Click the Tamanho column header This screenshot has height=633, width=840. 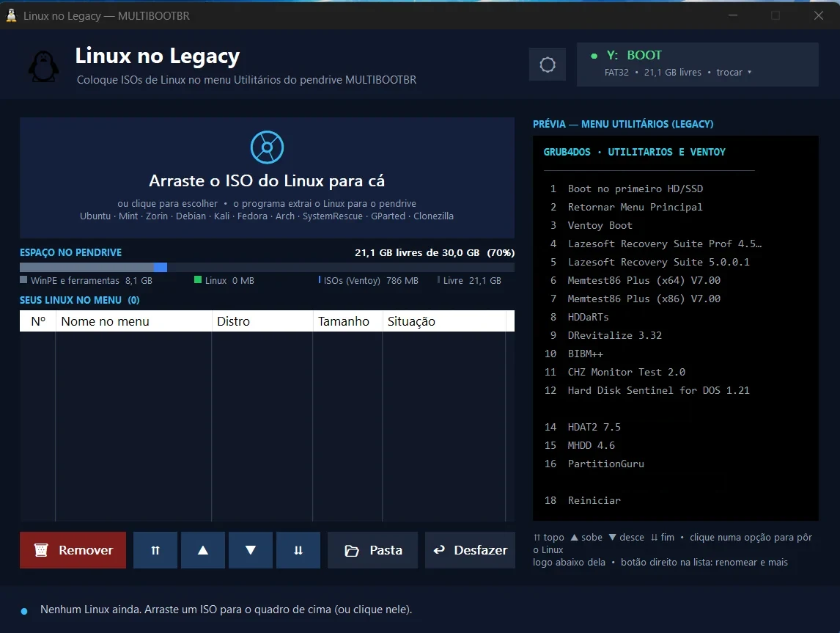(x=347, y=321)
